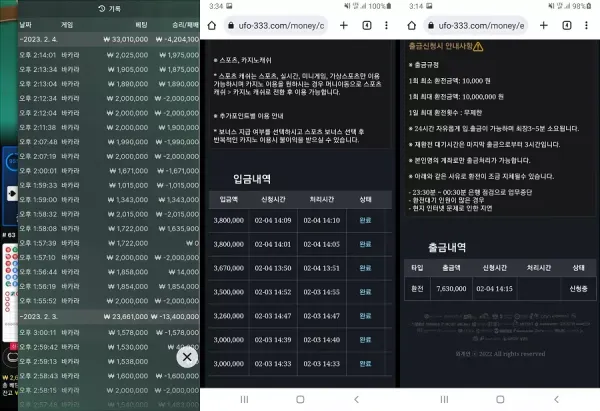The width and height of the screenshot is (600, 411).
Task: Click battery indicator in right phone status bar
Action: point(589,6)
